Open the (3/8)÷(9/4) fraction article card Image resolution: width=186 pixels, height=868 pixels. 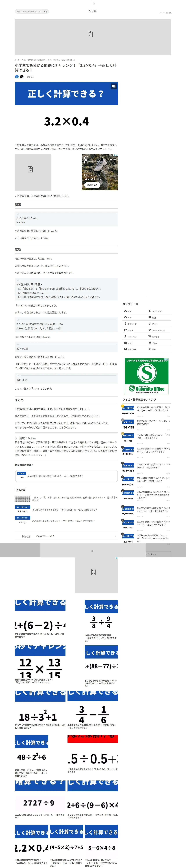(101, 621)
